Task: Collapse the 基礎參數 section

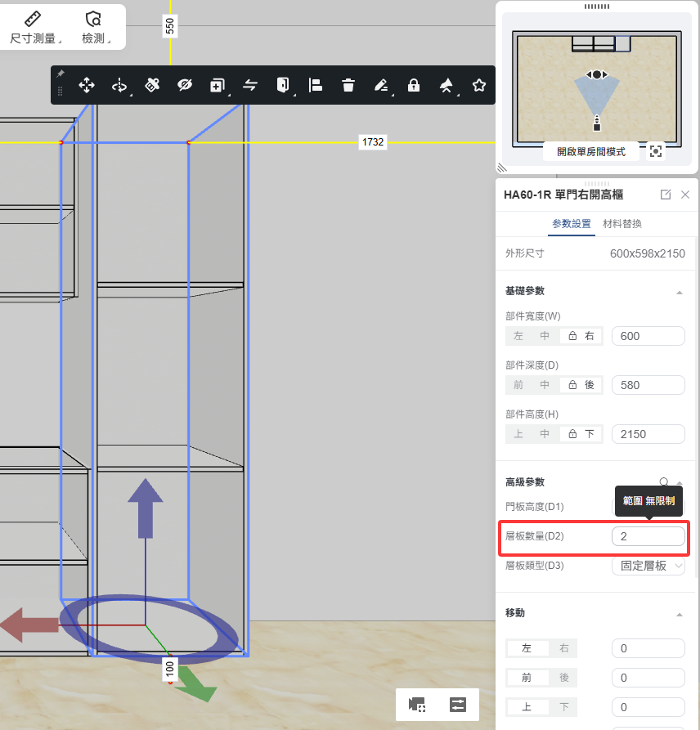Action: click(x=679, y=292)
